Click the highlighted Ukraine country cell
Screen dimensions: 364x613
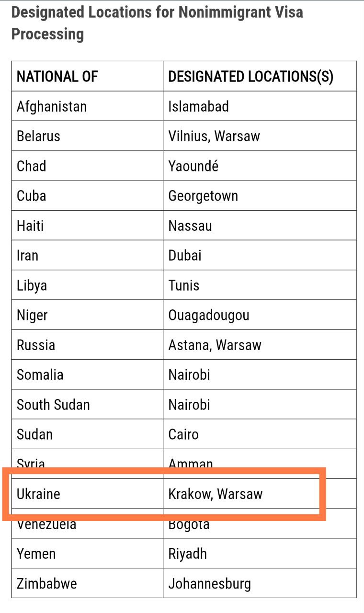tap(38, 494)
